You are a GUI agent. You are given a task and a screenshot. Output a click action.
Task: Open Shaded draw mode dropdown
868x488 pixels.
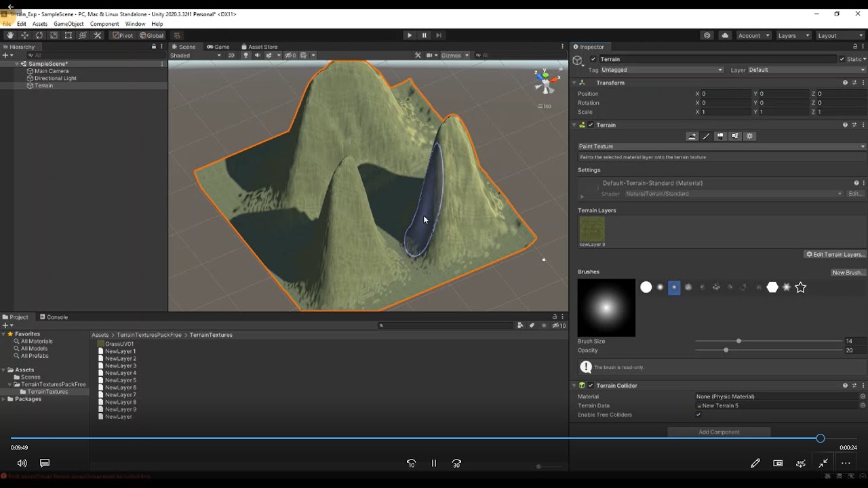point(196,56)
